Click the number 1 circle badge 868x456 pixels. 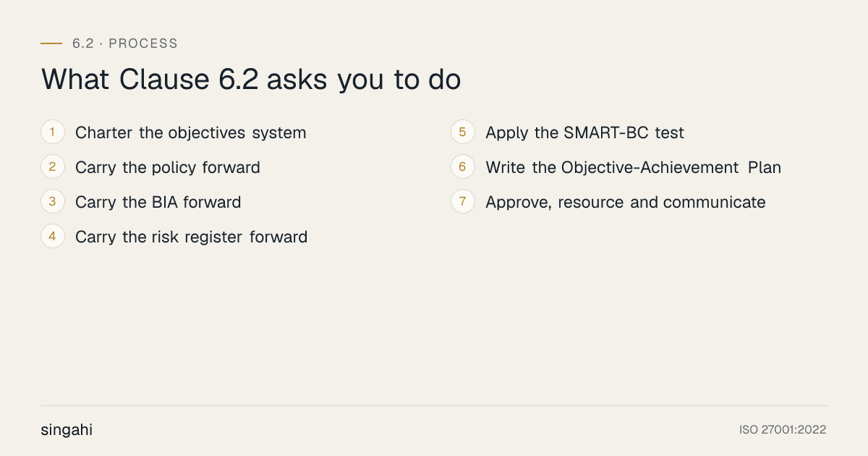coord(53,132)
